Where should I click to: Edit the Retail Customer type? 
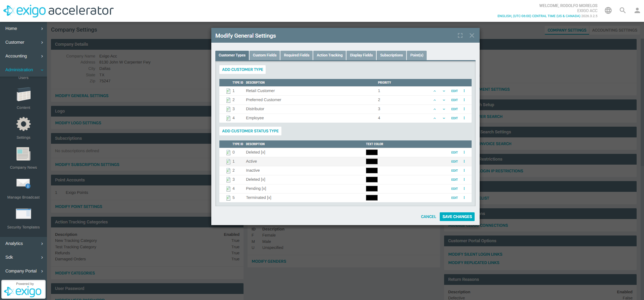click(454, 91)
